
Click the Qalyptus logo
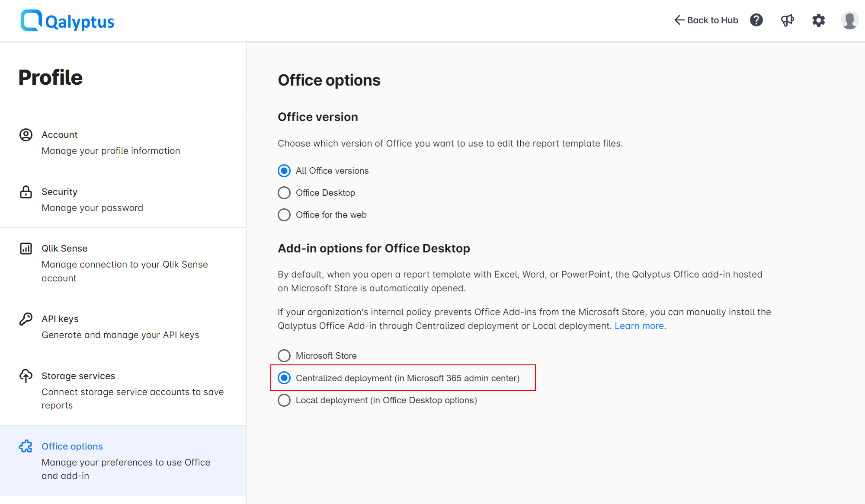click(x=67, y=20)
